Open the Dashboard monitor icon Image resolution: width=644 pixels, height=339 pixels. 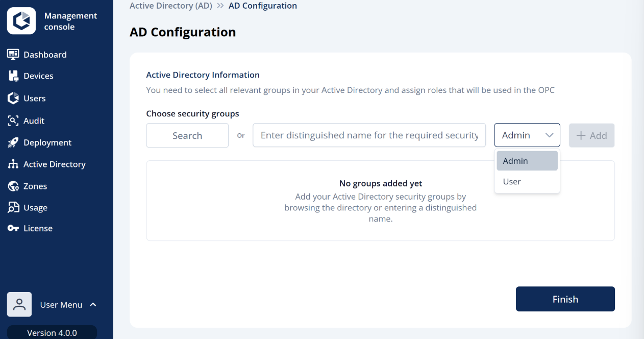tap(13, 55)
